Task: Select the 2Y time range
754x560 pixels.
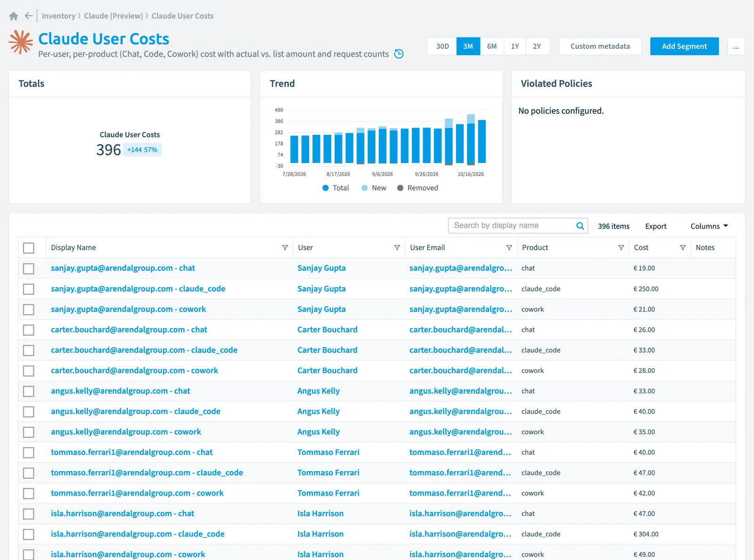Action: coord(537,47)
